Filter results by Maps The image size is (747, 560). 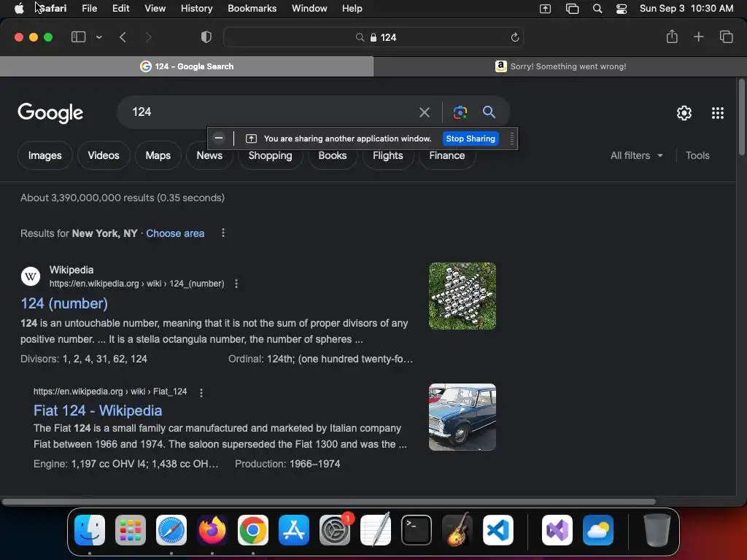[158, 155]
